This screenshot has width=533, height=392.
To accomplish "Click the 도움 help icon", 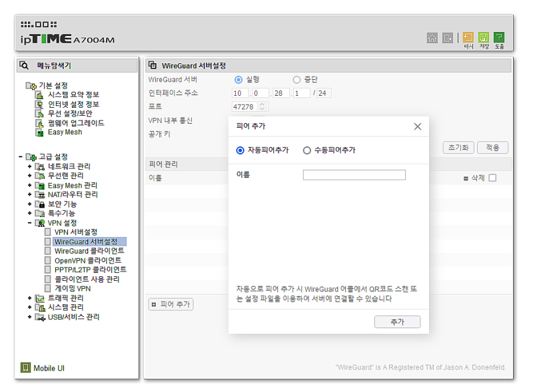I will (499, 37).
